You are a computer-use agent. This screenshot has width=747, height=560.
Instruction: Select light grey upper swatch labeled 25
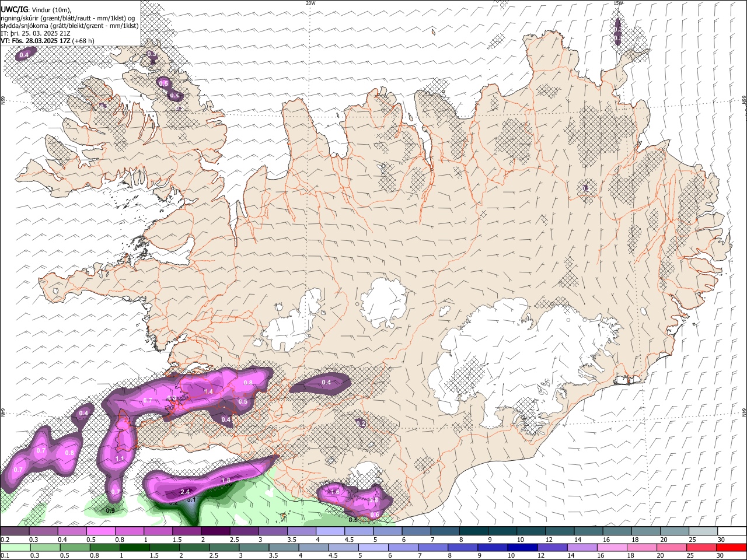(x=702, y=531)
